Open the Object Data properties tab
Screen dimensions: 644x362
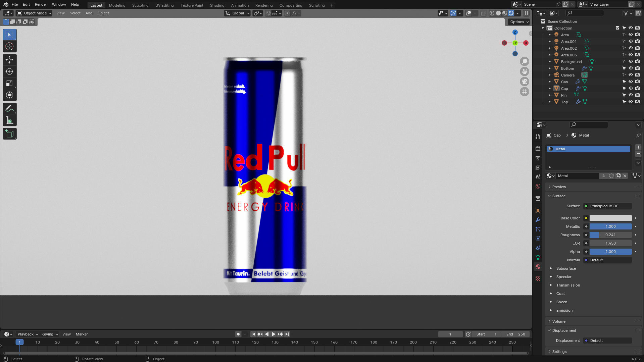[538, 257]
